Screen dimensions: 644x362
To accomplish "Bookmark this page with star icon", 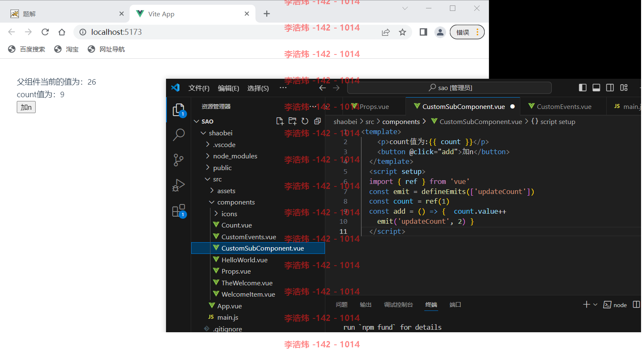I will (x=402, y=32).
